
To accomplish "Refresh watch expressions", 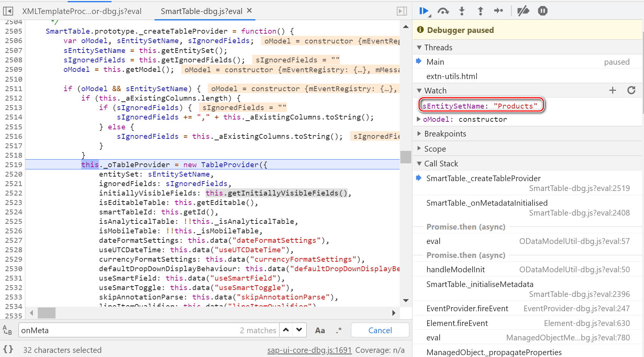I will click(631, 90).
